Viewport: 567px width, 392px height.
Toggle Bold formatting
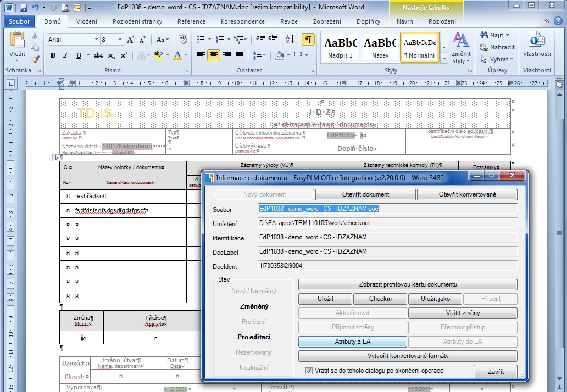pos(53,55)
